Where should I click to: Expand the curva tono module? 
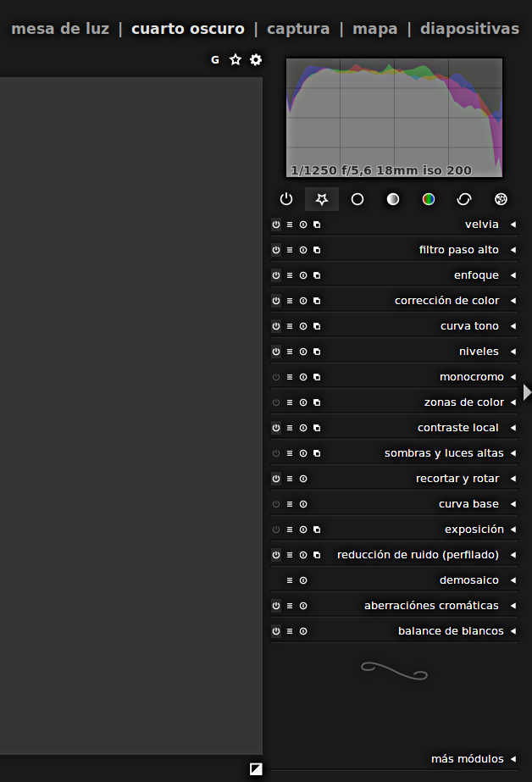pyautogui.click(x=513, y=326)
